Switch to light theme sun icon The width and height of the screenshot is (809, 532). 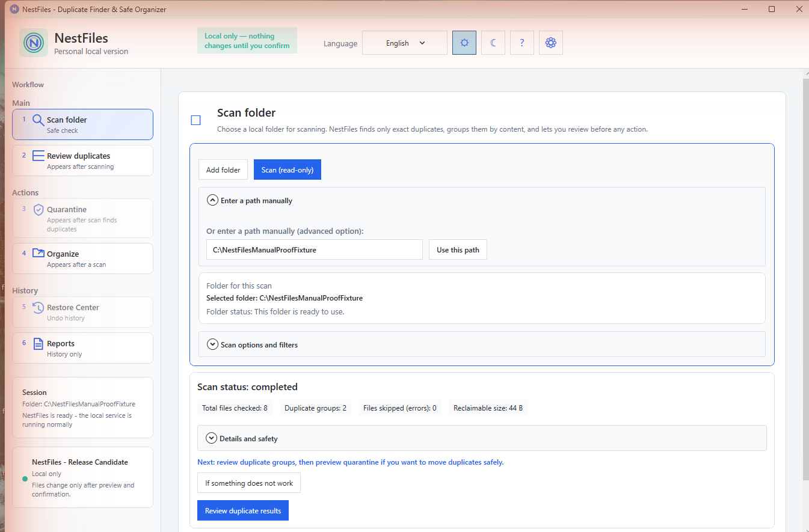click(x=464, y=43)
